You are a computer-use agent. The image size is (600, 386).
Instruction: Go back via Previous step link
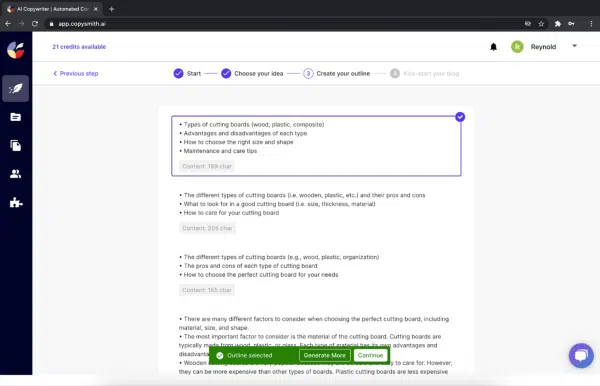tap(76, 73)
